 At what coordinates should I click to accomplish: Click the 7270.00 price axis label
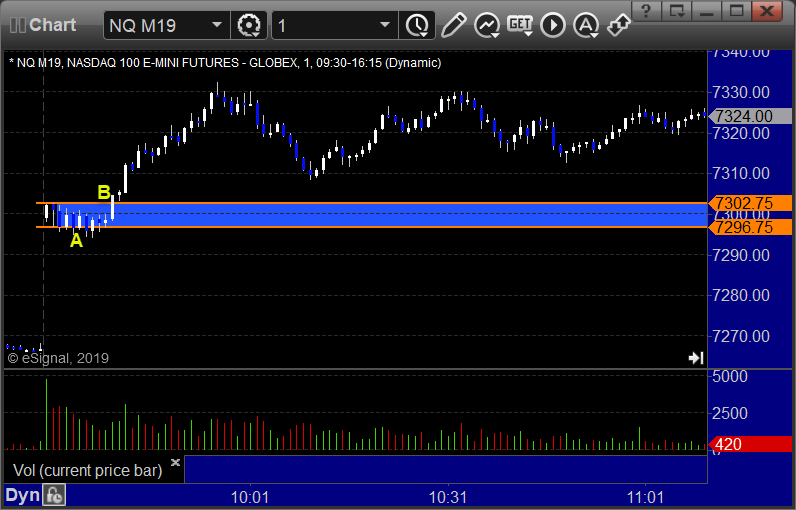pos(741,336)
